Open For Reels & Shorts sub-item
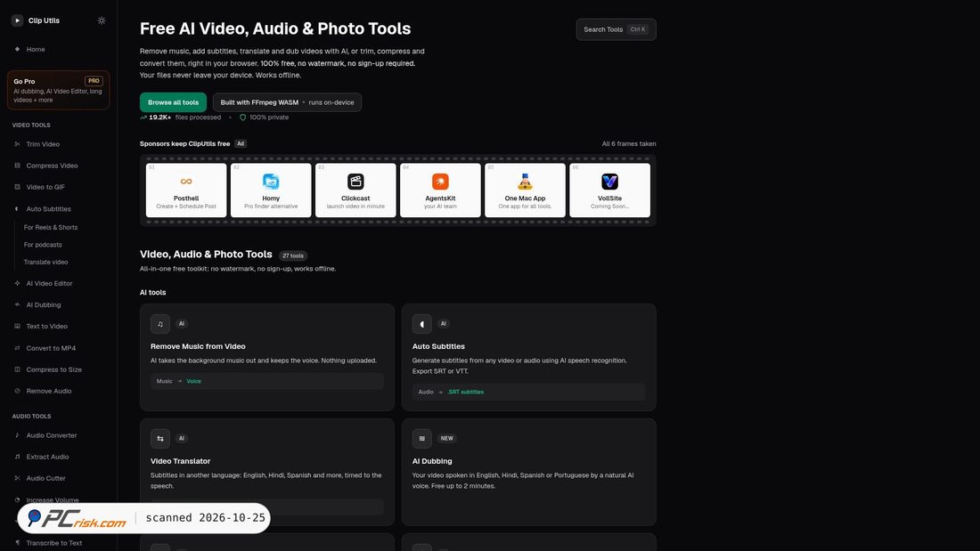This screenshot has width=980, height=551. pyautogui.click(x=51, y=227)
